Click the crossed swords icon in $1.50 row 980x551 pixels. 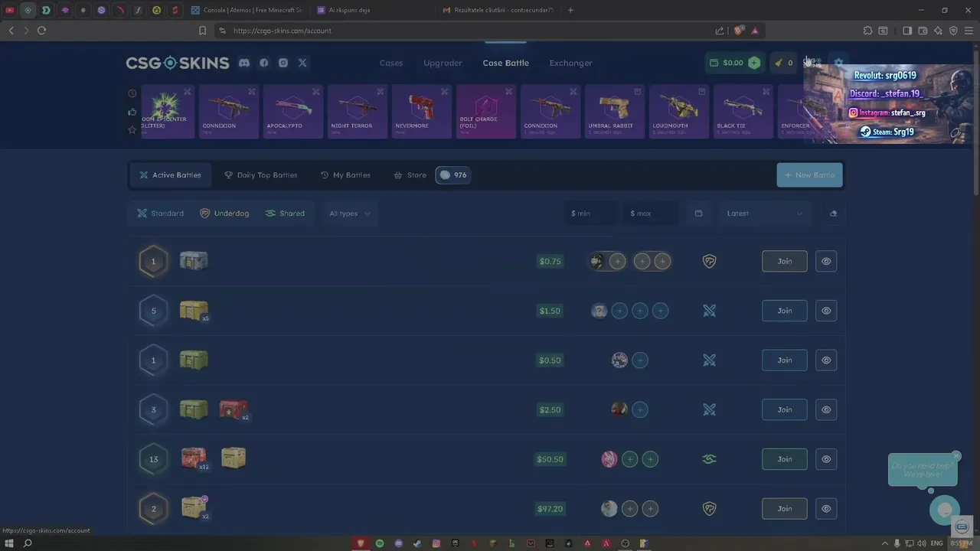pos(710,311)
